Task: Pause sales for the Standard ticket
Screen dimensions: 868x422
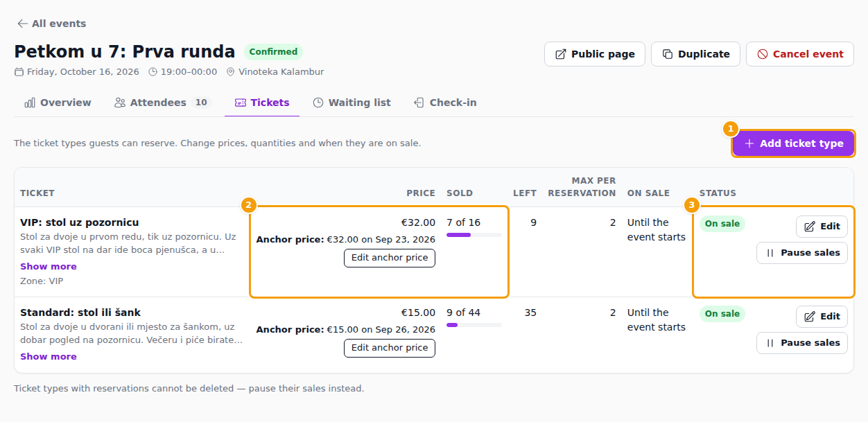Action: point(802,343)
